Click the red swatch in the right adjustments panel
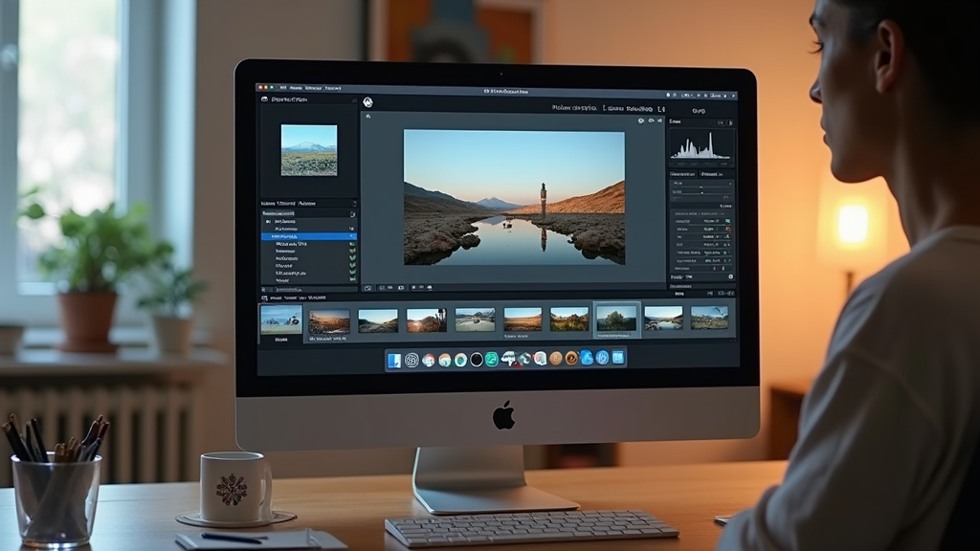980x551 pixels. 727,230
